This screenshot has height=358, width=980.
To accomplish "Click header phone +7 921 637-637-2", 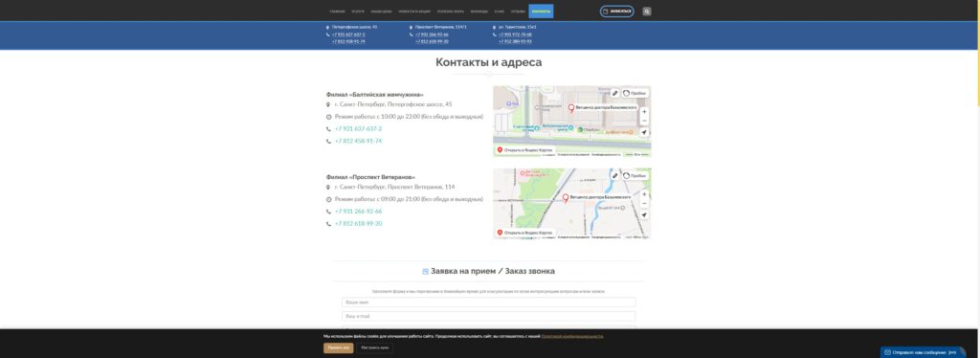I will pyautogui.click(x=348, y=34).
